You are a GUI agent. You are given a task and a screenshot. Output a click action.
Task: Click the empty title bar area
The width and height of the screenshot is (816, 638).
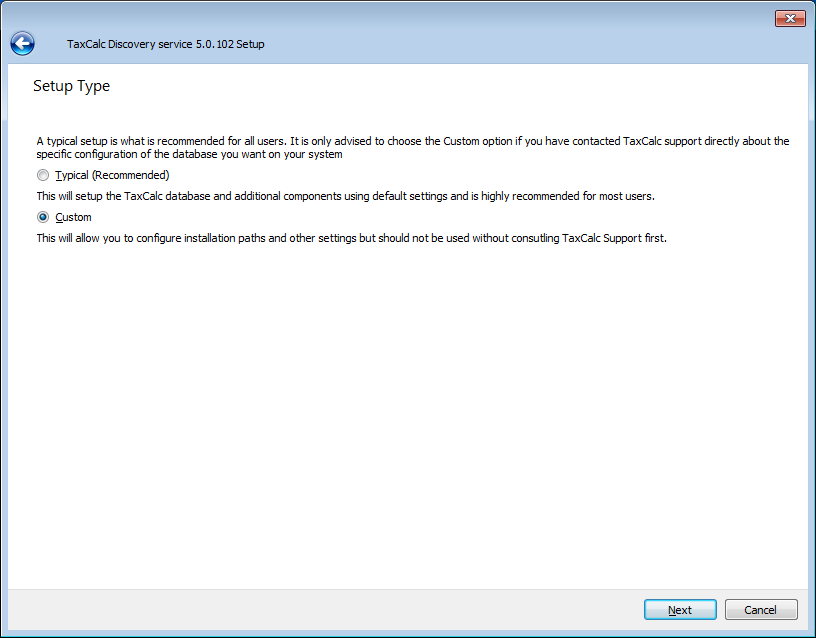pos(400,18)
